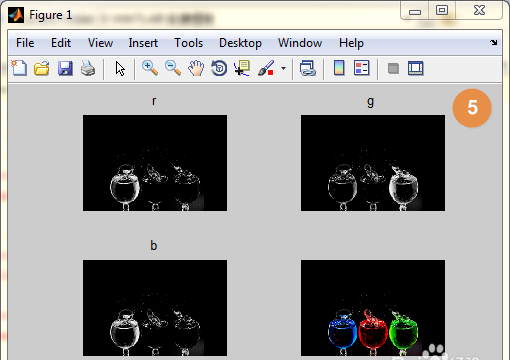Print the figure using printer icon
Screen dimensions: 510x360
pyautogui.click(x=88, y=68)
